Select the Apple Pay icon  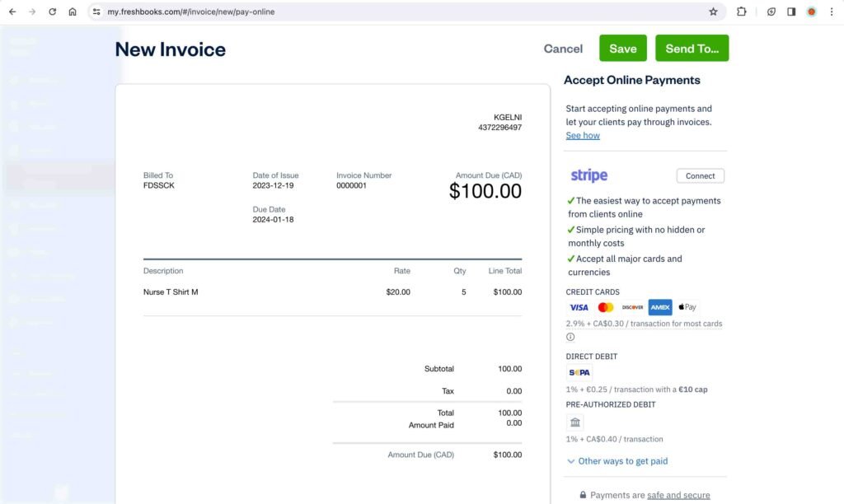(x=687, y=306)
